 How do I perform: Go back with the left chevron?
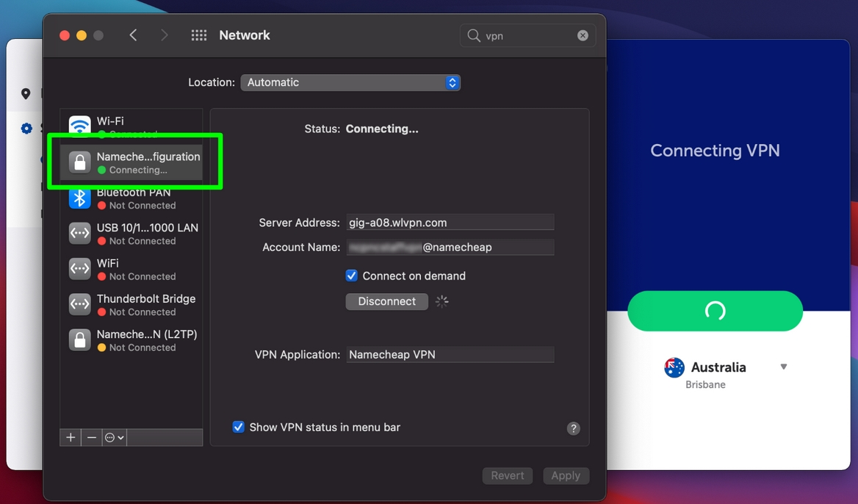[133, 35]
